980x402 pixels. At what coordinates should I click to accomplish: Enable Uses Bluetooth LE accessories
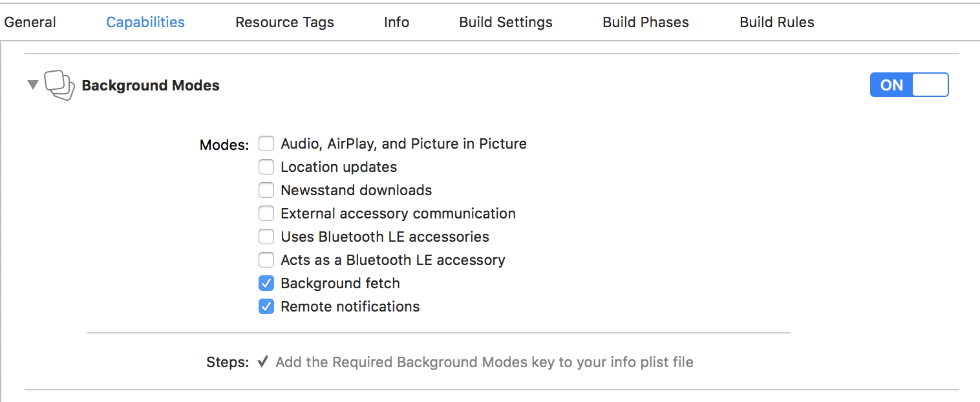pos(266,237)
